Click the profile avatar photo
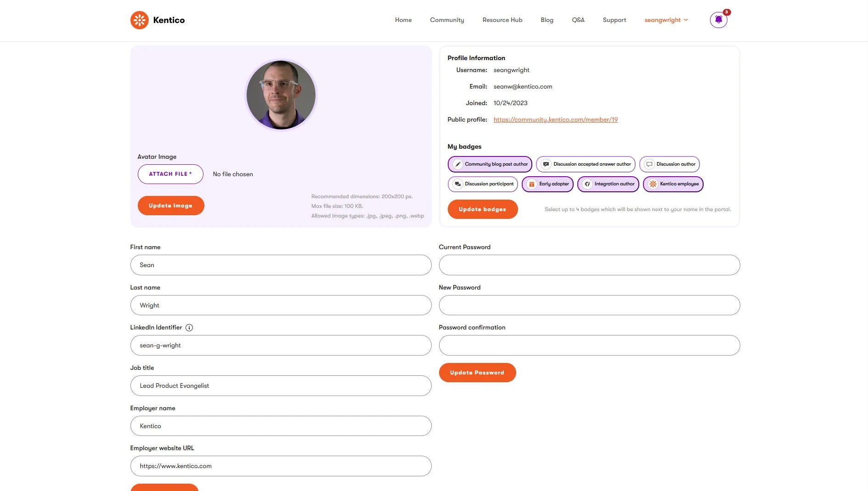868x491 pixels. (x=281, y=95)
